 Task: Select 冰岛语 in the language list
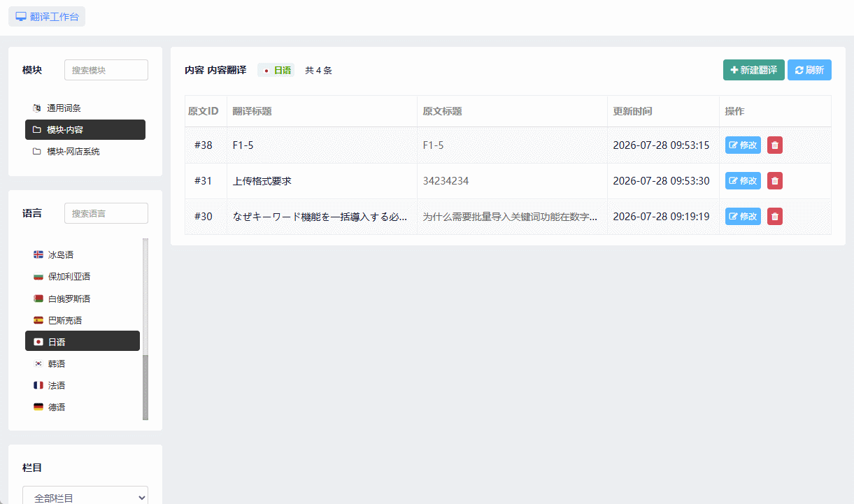tap(83, 254)
